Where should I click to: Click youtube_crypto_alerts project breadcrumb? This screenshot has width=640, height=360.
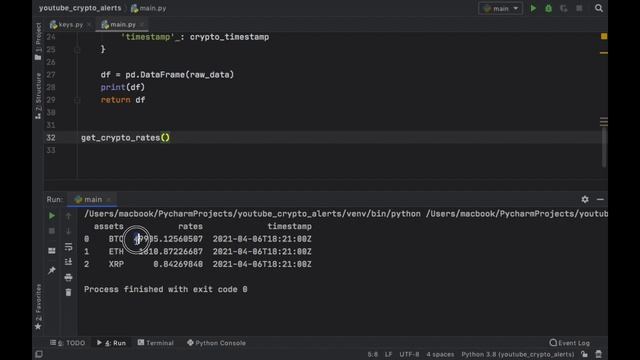[x=80, y=8]
